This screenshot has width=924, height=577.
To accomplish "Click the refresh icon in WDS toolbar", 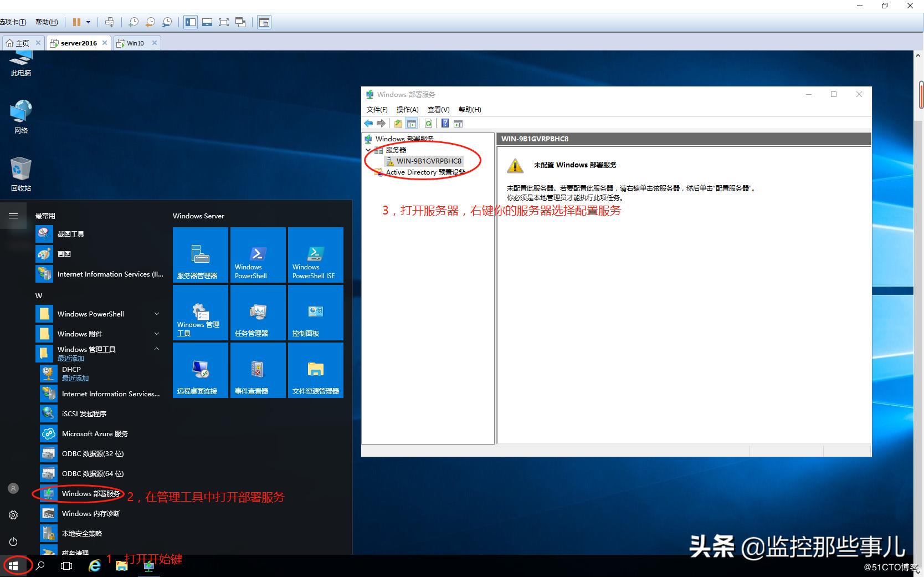I will [x=428, y=123].
